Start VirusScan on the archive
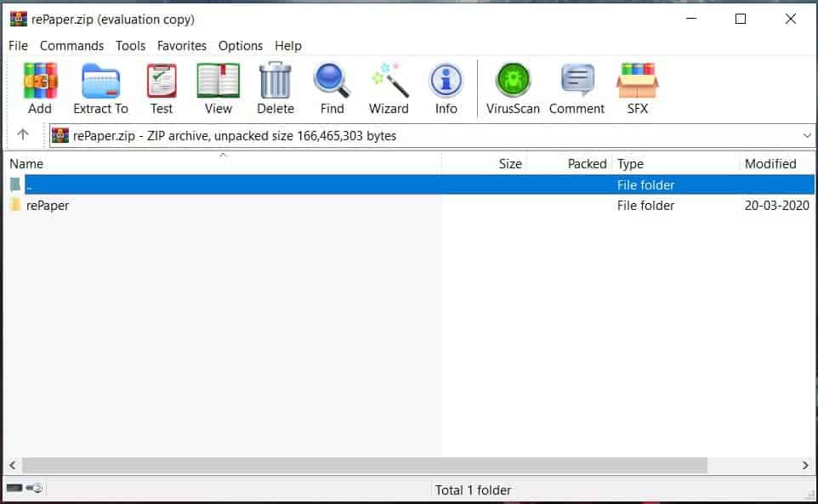Image resolution: width=818 pixels, height=504 pixels. (x=513, y=80)
